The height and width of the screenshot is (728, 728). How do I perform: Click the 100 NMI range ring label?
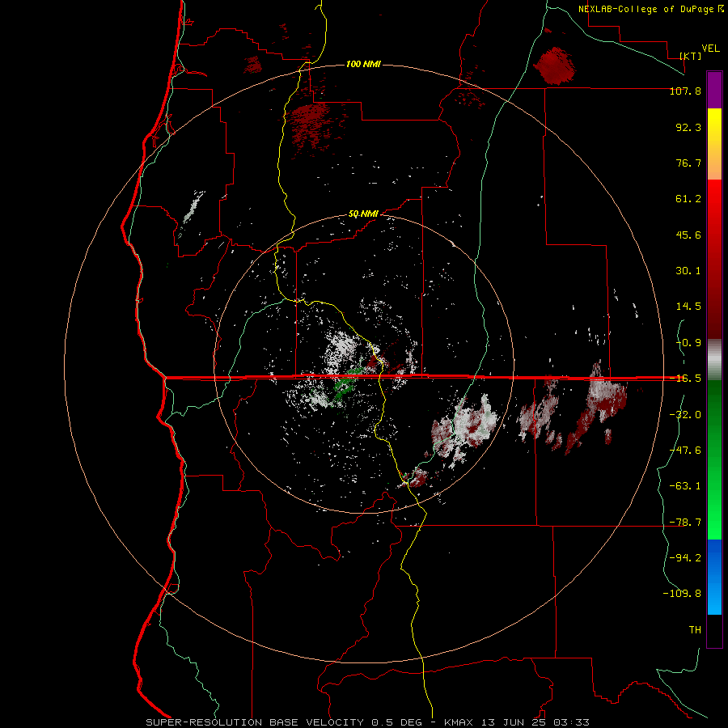pos(363,64)
